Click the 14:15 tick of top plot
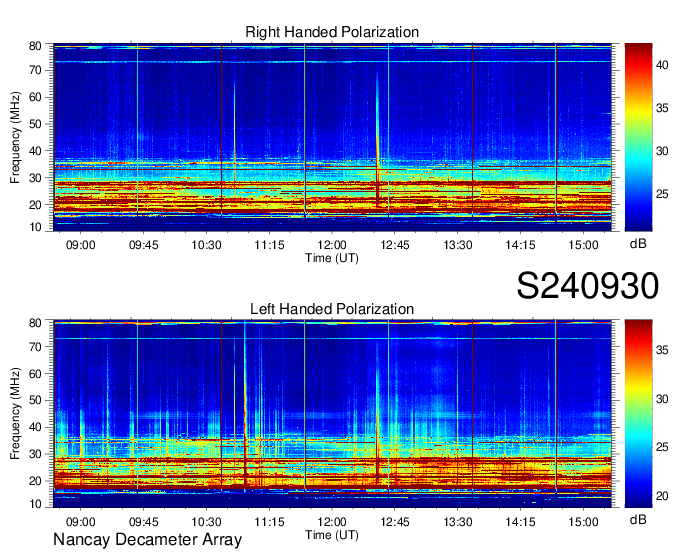This screenshot has width=680, height=552. [x=520, y=245]
